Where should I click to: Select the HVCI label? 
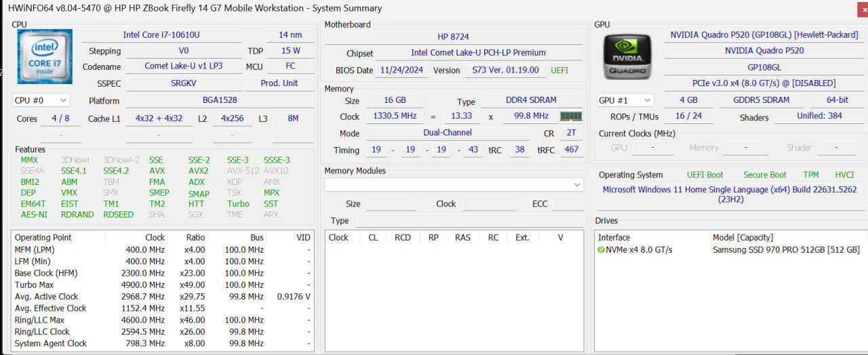(x=844, y=175)
